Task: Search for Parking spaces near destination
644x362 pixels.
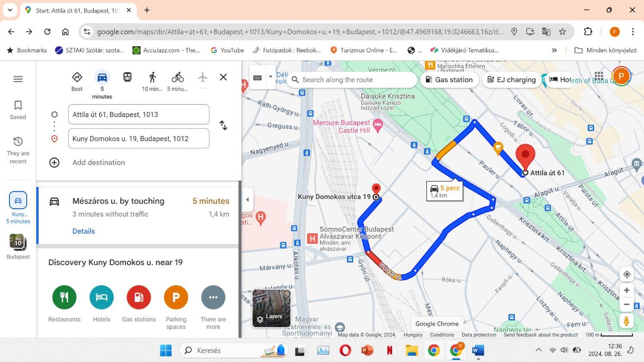Action: pyautogui.click(x=176, y=307)
